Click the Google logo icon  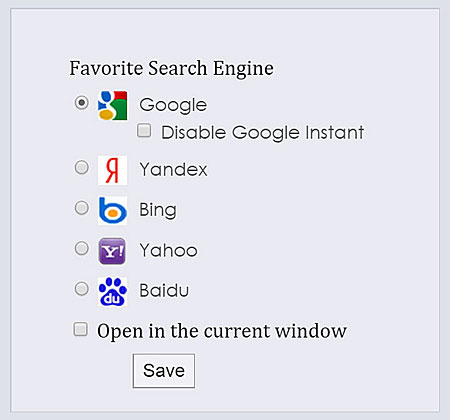(x=112, y=105)
